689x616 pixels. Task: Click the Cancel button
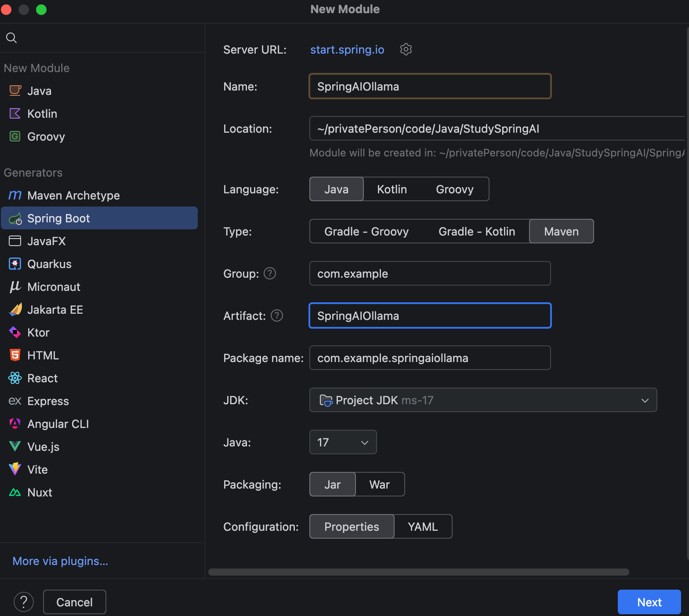[75, 602]
